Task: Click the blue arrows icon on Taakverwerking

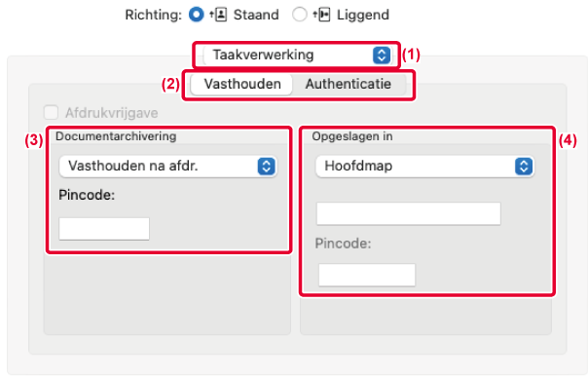Action: click(x=382, y=56)
